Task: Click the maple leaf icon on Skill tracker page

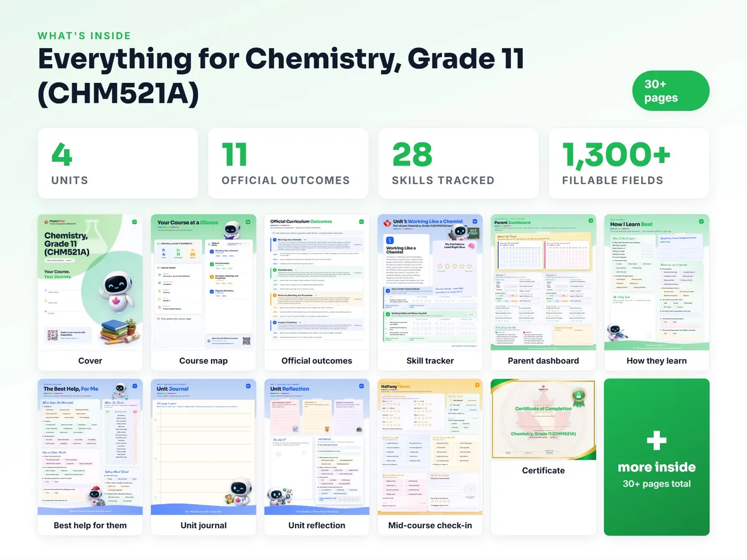Action: (387, 222)
